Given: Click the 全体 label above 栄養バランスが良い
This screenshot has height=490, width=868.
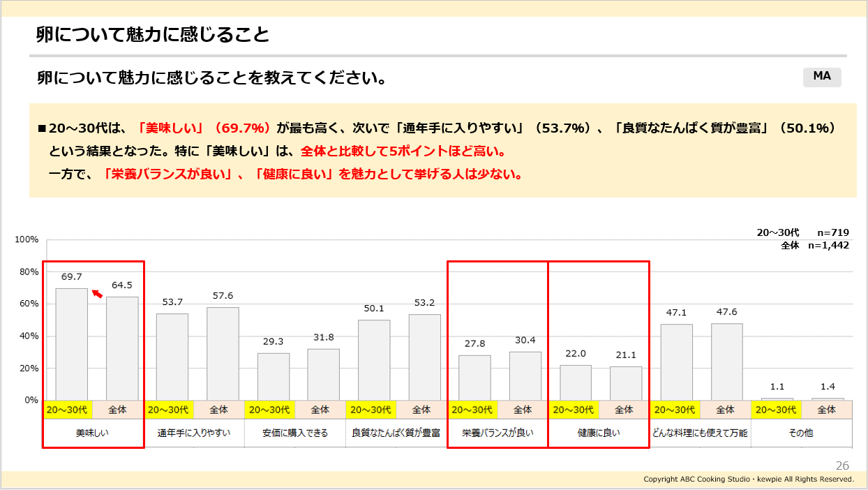Looking at the screenshot, I should coord(522,410).
